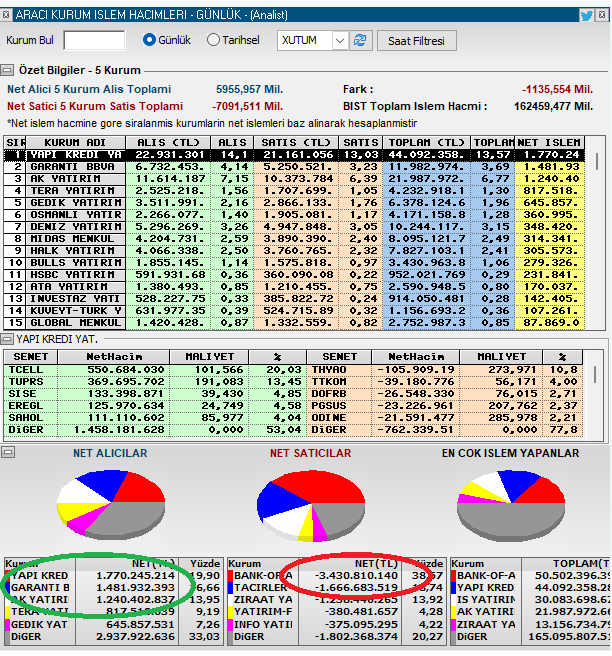Click the SISE stock row
The image size is (612, 656).
coord(155,394)
